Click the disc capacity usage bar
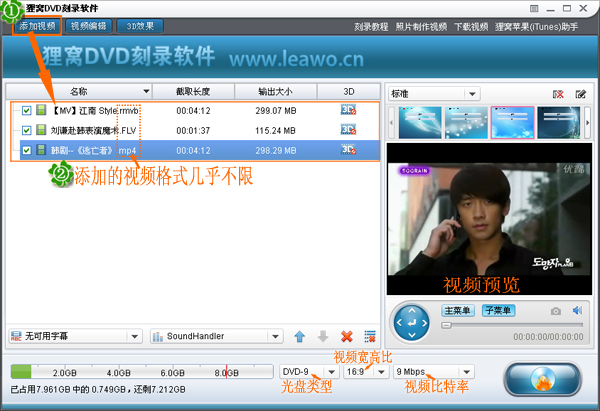 [142, 372]
